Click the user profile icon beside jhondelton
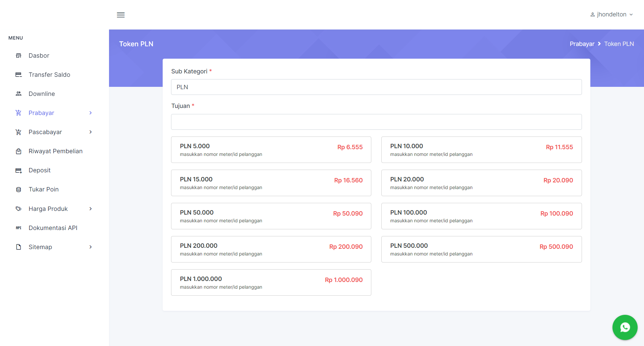Image resolution: width=644 pixels, height=346 pixels. click(x=593, y=15)
